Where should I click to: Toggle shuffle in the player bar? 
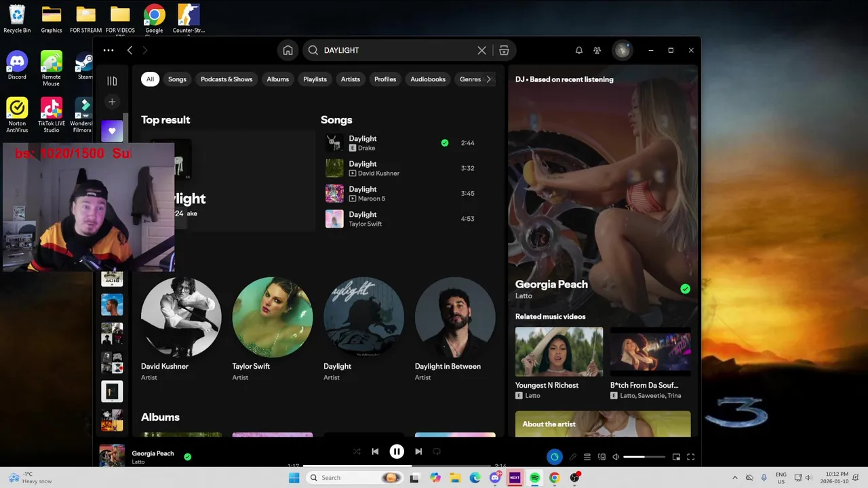[x=357, y=451]
